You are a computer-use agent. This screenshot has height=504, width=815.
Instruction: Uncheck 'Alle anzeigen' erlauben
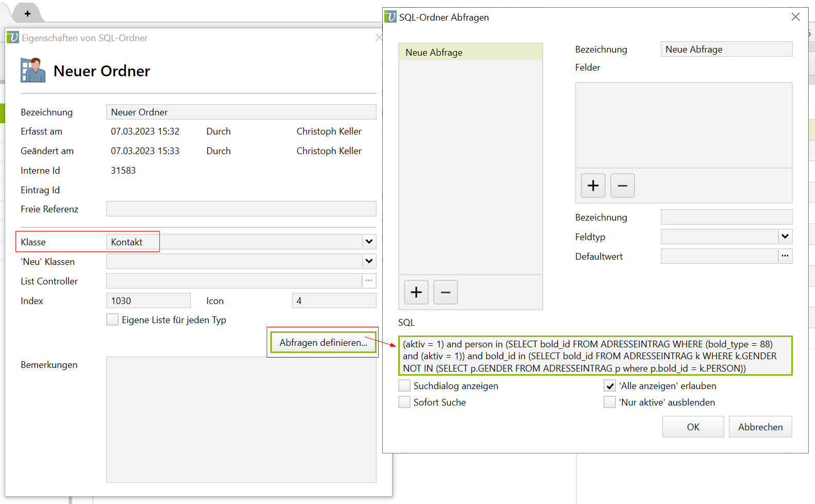click(x=610, y=385)
